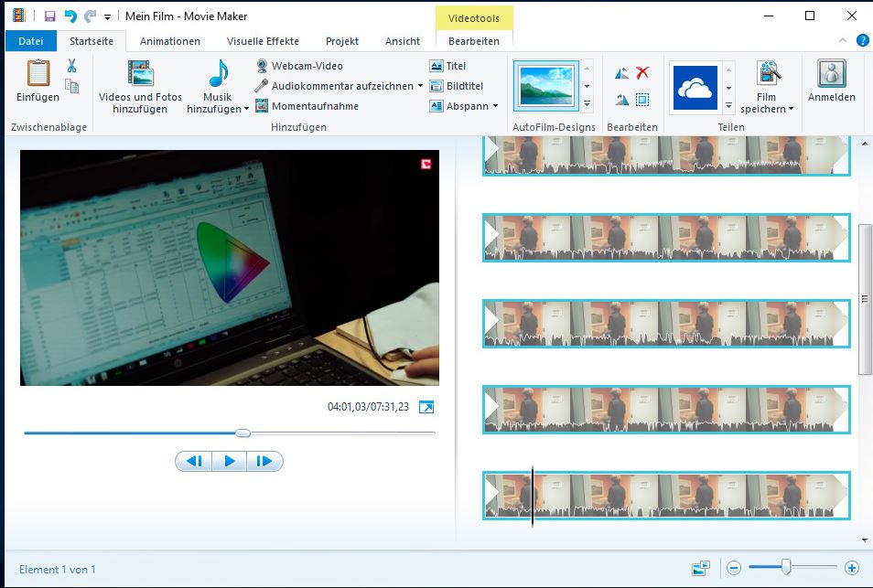This screenshot has height=588, width=873.
Task: Switch to full screen preview
Action: tap(426, 407)
